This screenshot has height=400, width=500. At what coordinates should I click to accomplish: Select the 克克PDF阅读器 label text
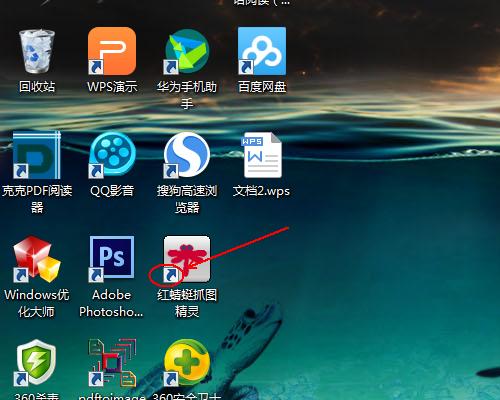(37, 199)
